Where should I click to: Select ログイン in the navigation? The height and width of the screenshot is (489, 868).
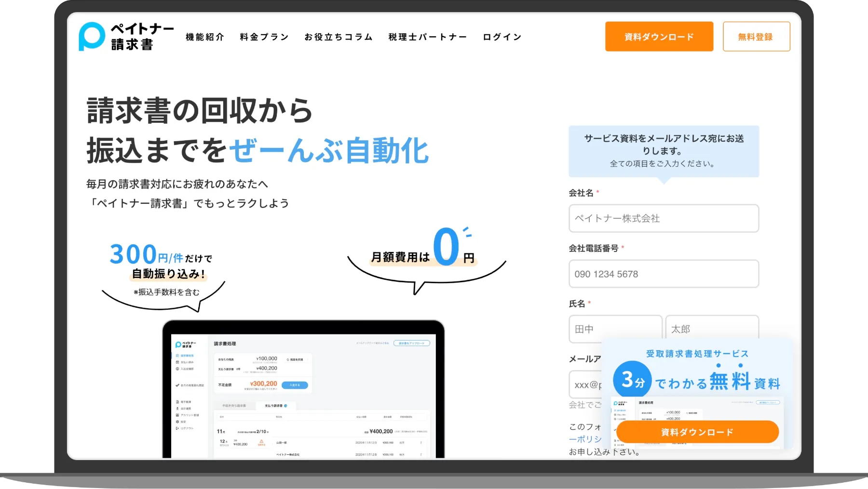pos(502,37)
